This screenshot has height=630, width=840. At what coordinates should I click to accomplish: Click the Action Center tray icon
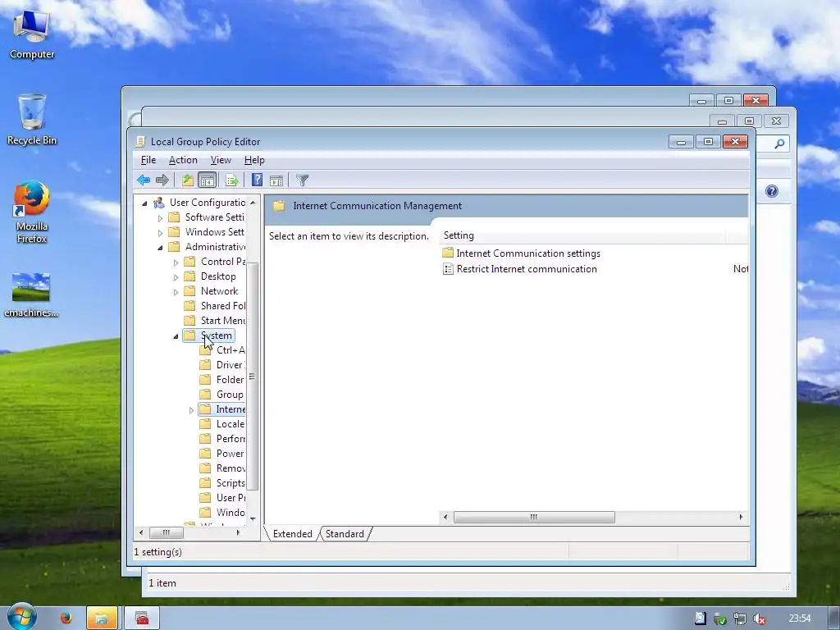pyautogui.click(x=701, y=619)
